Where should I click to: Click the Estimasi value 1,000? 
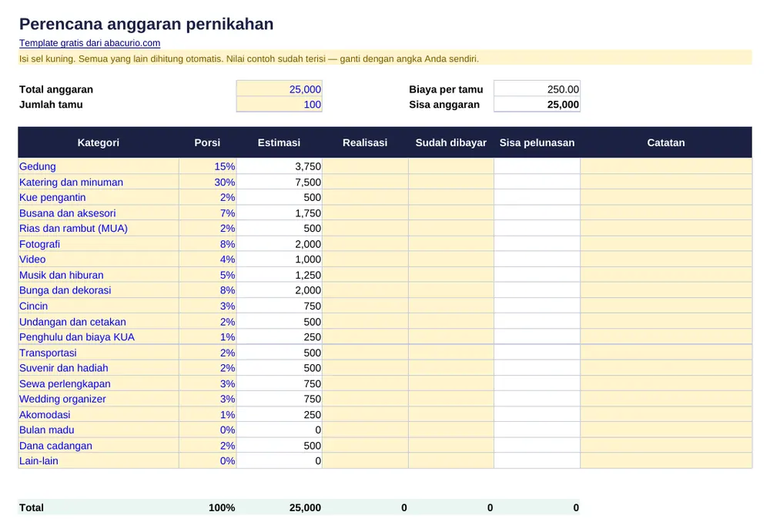[279, 259]
